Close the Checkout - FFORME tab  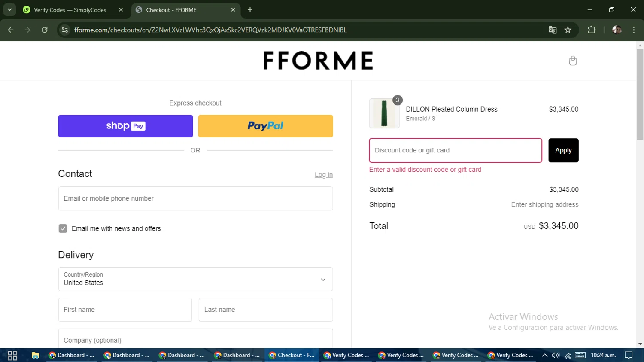point(233,10)
